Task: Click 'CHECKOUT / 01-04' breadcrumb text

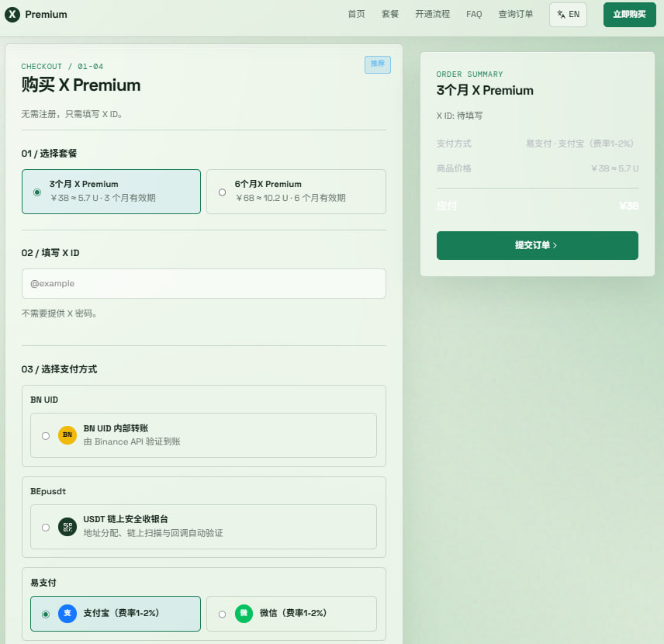Action: tap(62, 67)
